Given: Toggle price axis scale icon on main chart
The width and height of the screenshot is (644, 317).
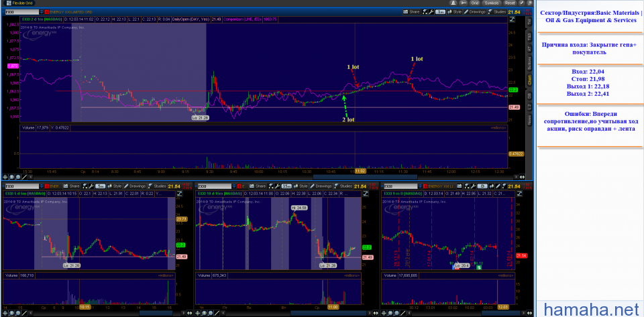Looking at the screenshot, I should (512, 19).
